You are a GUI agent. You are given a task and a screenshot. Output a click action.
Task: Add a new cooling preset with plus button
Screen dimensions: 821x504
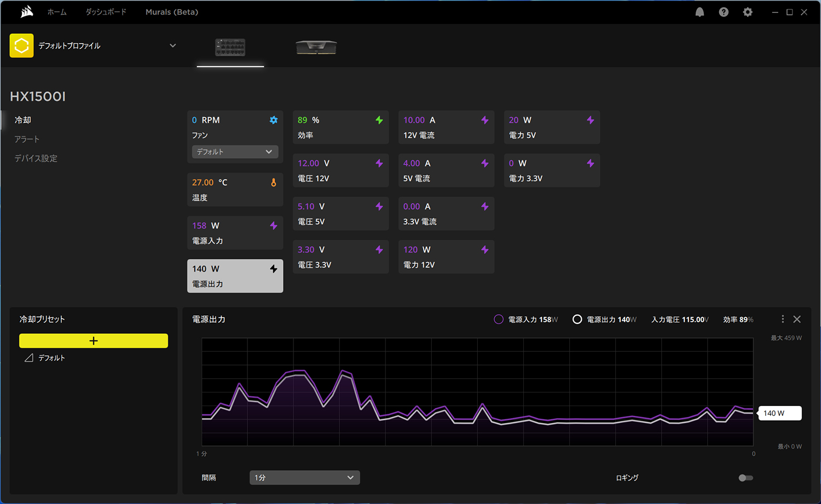click(x=94, y=341)
